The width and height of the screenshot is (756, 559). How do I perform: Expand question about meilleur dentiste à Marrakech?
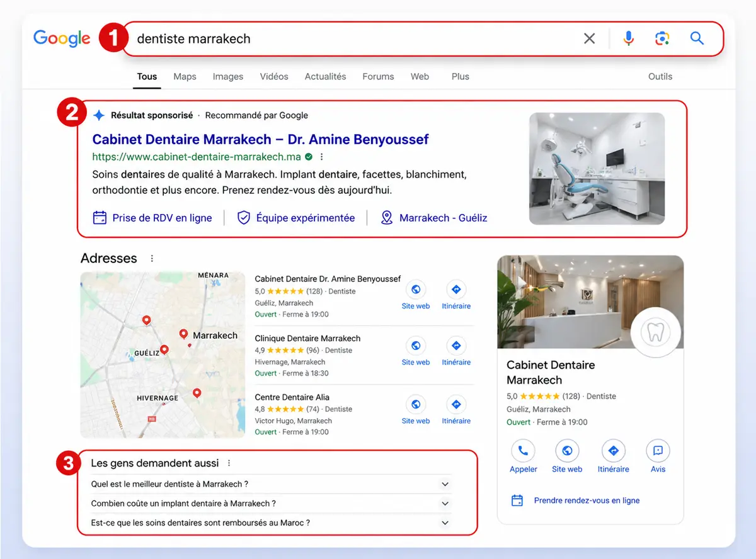[x=271, y=484]
